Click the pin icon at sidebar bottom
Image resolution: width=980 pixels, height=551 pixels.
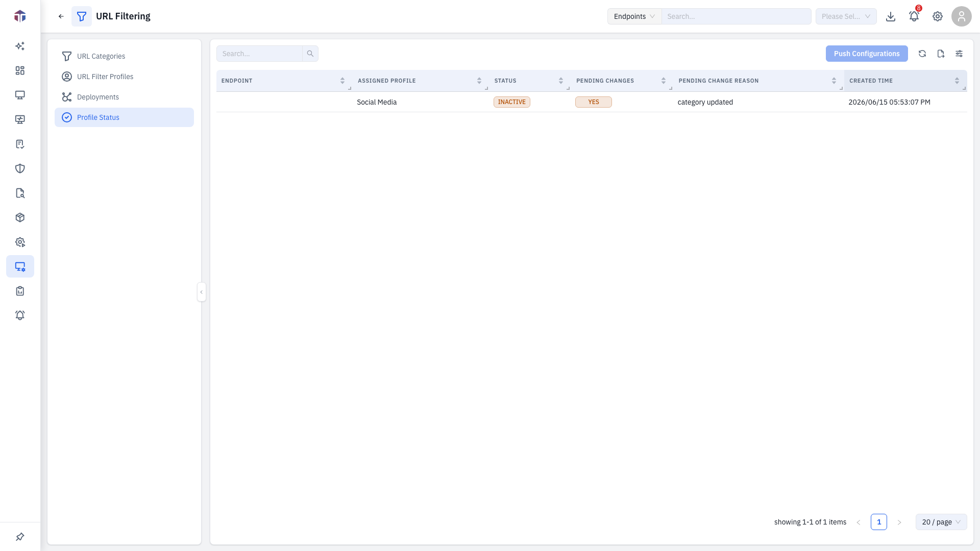pos(20,537)
